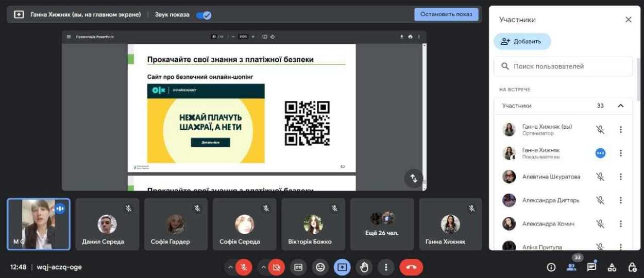Expand camera video settings arrow

(x=263, y=267)
